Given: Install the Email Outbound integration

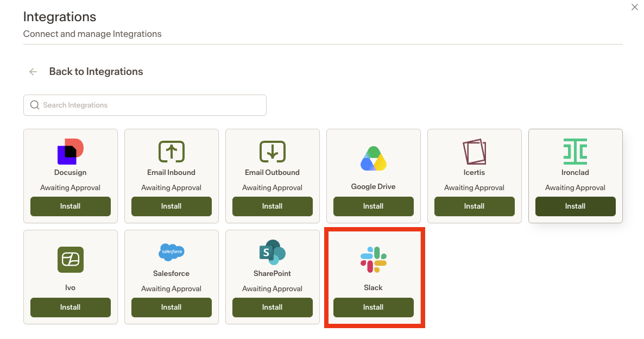Looking at the screenshot, I should coord(272,206).
